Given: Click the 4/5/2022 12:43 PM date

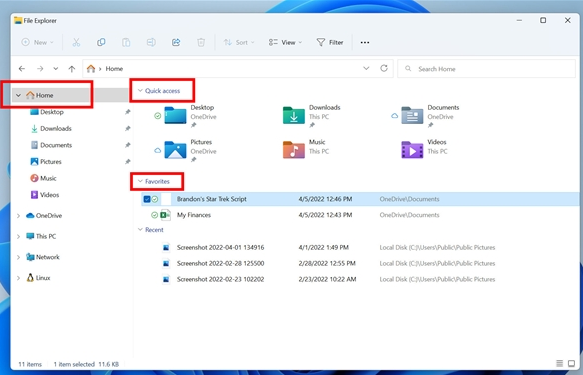Looking at the screenshot, I should [x=325, y=215].
